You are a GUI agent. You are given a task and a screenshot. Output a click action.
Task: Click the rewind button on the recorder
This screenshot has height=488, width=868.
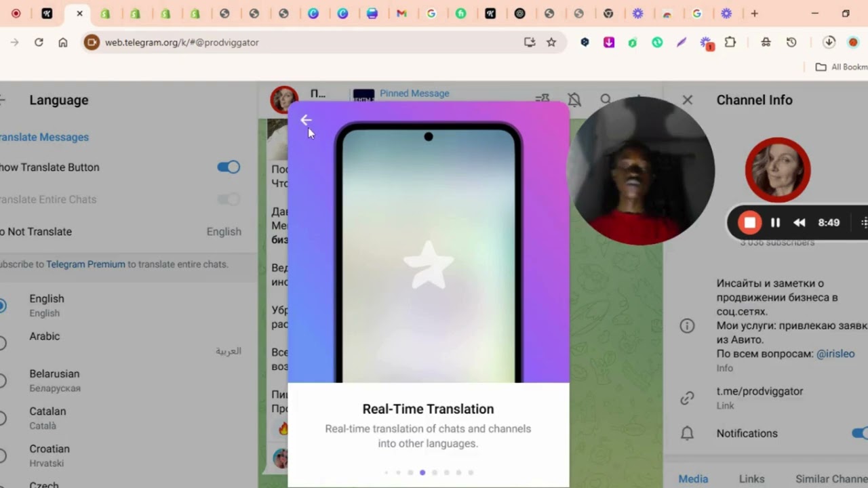800,223
